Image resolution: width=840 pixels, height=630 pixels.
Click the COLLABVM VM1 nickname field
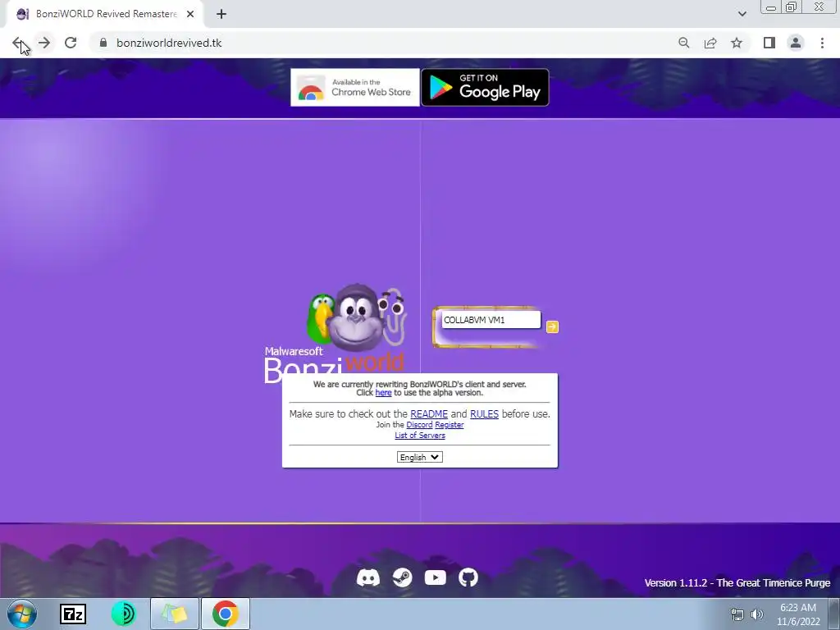[x=491, y=320]
